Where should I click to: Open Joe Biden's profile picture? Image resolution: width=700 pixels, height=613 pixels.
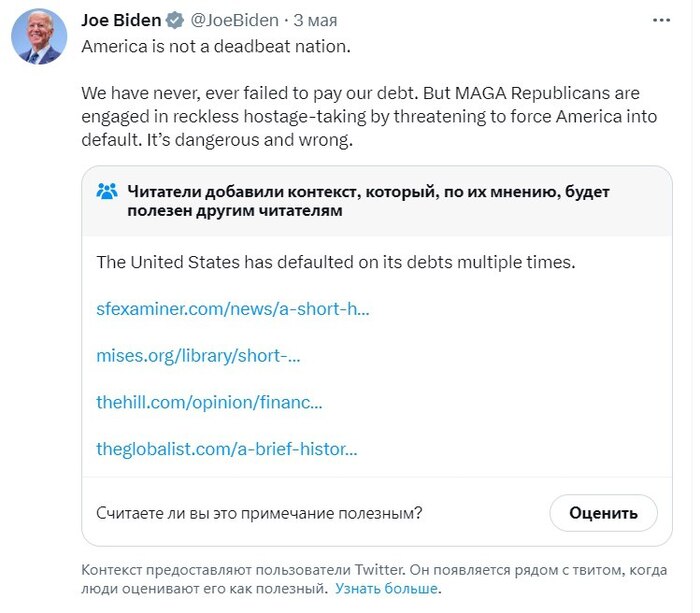pyautogui.click(x=39, y=39)
